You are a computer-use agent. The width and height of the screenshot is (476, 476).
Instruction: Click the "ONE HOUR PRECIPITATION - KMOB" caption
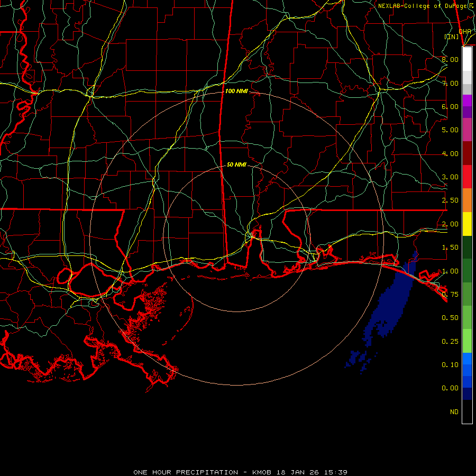204,472
